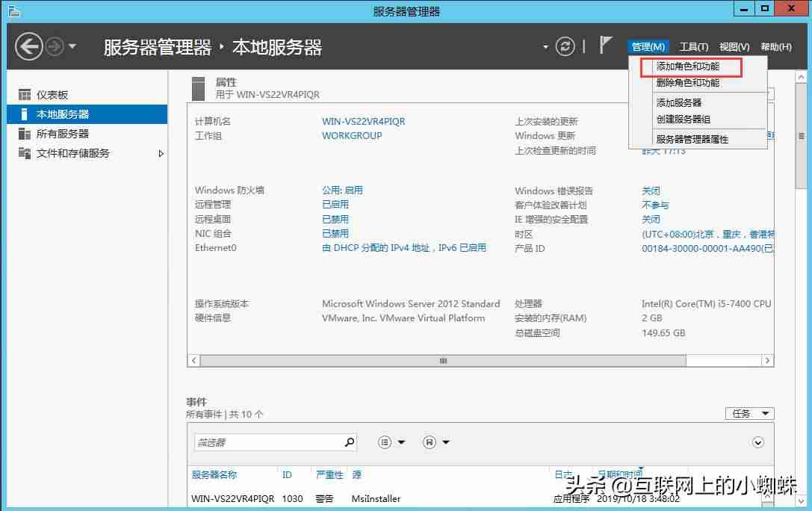Open dropdown arrow beside saved queries icon

coord(446,442)
